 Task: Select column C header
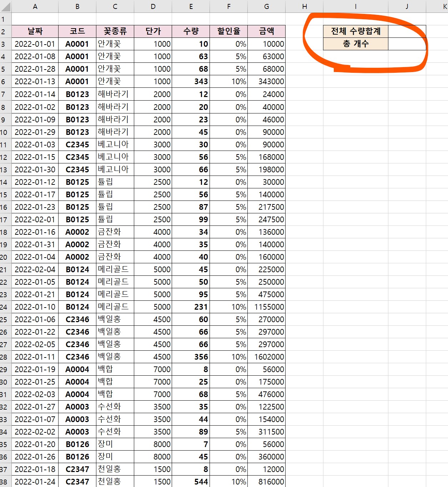[115, 6]
